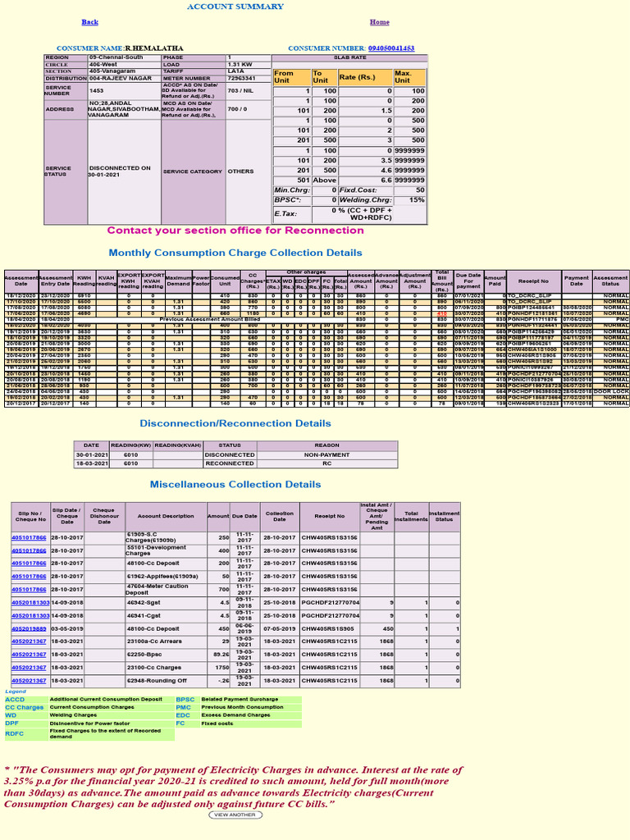Click the load value '1.31 KW'
630x840 pixels.
pyautogui.click(x=240, y=64)
